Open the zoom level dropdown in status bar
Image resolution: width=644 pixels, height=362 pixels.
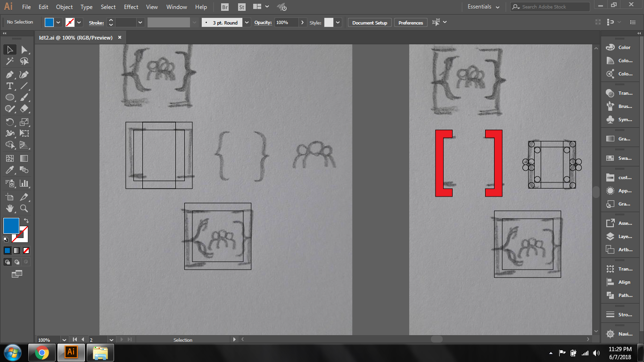(64, 339)
